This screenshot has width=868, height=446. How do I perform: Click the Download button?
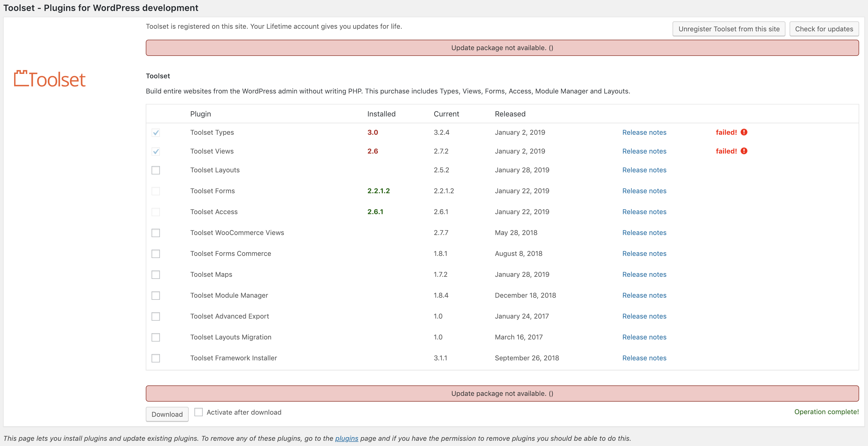pos(167,414)
